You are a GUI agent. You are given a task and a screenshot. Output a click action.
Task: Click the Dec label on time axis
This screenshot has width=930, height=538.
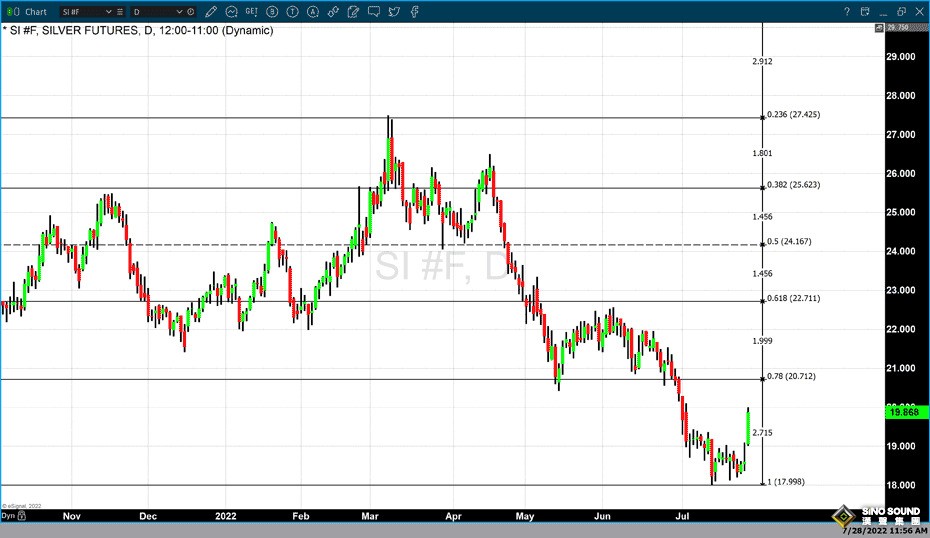(x=148, y=516)
